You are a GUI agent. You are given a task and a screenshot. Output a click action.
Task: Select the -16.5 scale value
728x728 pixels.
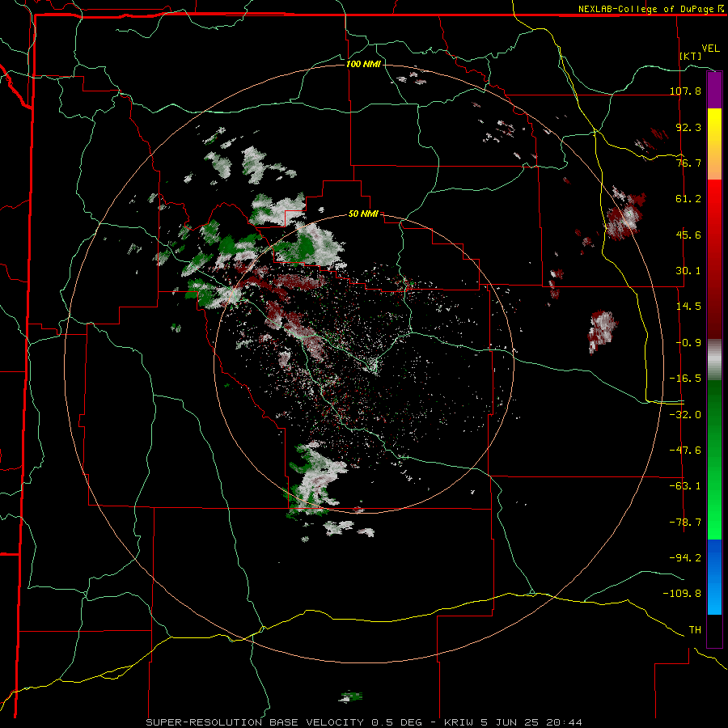[x=685, y=379]
